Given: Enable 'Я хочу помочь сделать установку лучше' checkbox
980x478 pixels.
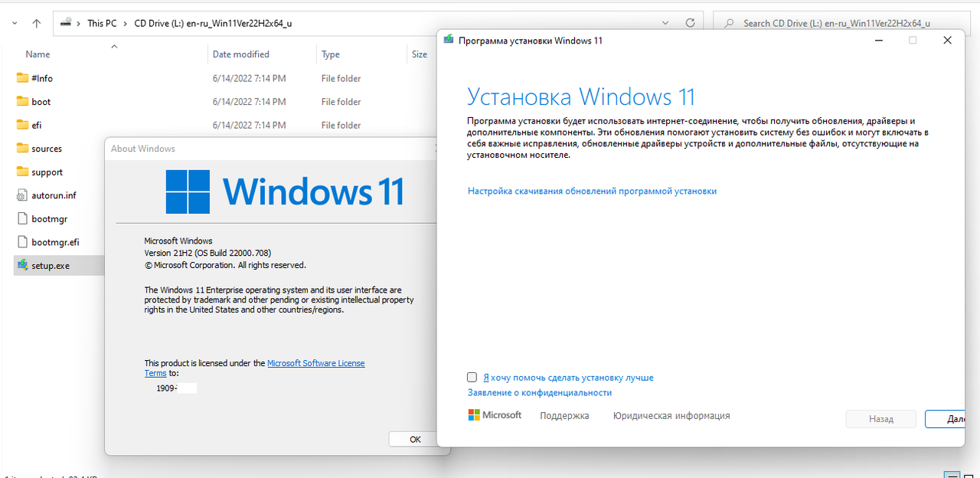Looking at the screenshot, I should tap(472, 377).
